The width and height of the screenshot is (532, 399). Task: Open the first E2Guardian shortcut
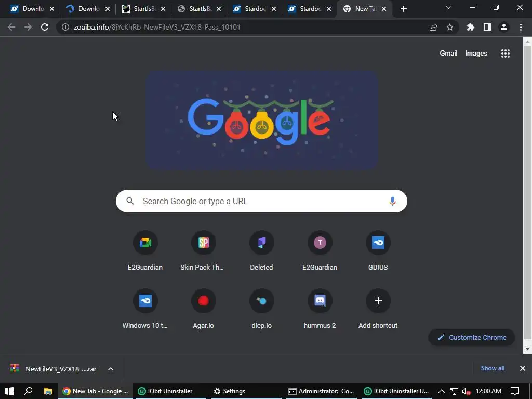pos(145,250)
